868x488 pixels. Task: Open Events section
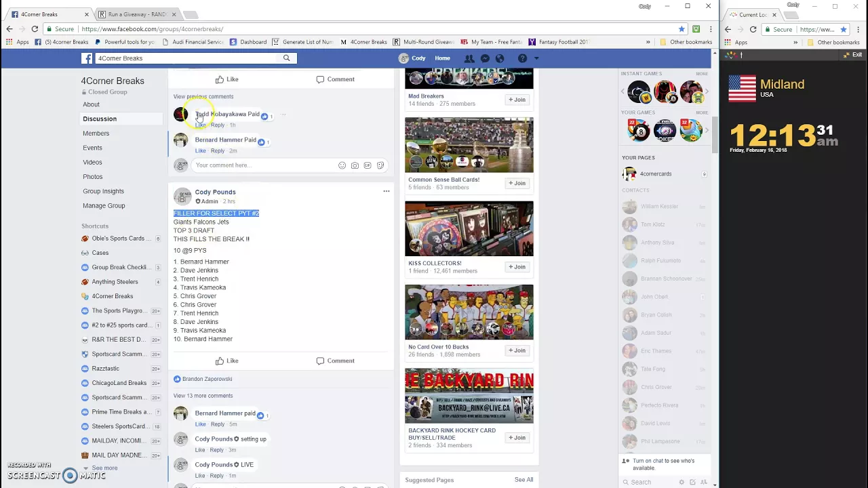pos(92,148)
